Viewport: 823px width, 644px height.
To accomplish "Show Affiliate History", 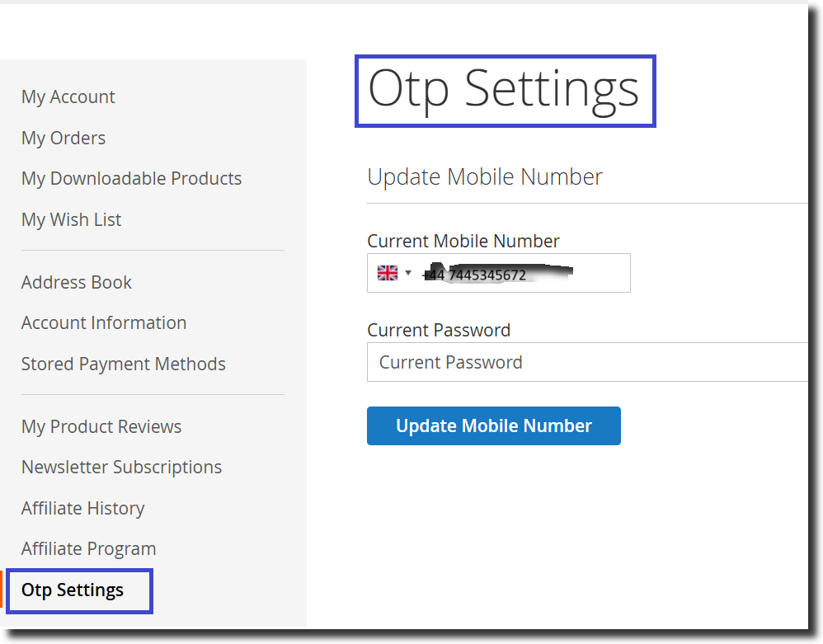I will (82, 508).
